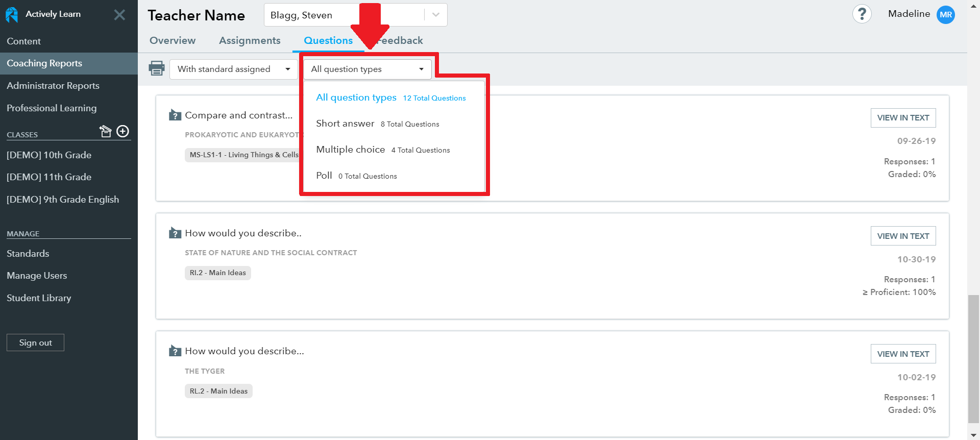Screen dimensions: 980x440
Task: Click question icon beside 'Compare and contrast...'
Action: pos(175,115)
